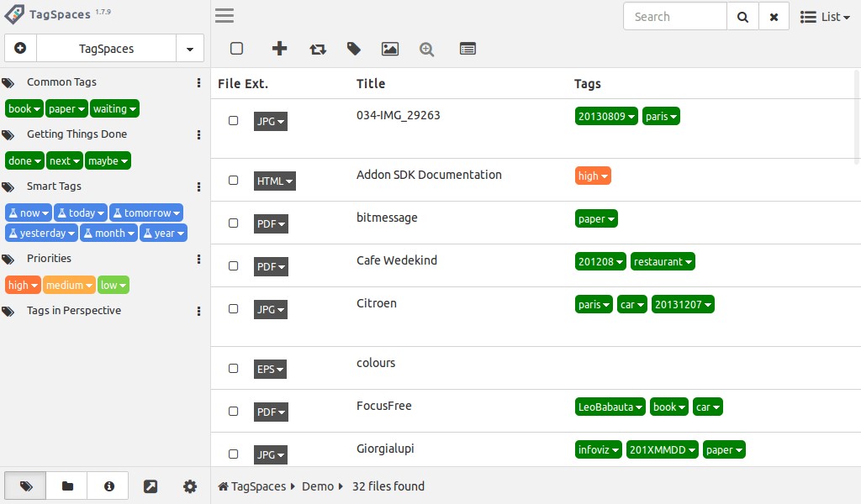This screenshot has width=861, height=504.
Task: Select the Cafe Wedekind checkbox
Action: coord(233,266)
